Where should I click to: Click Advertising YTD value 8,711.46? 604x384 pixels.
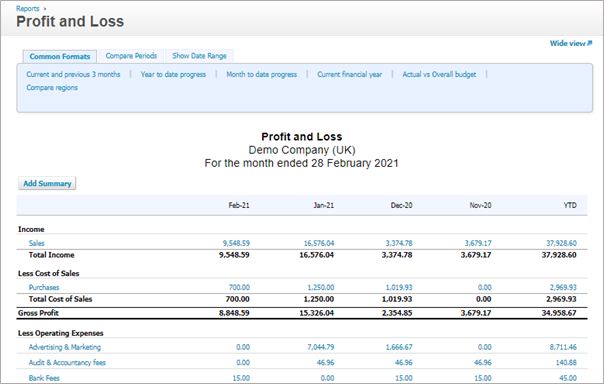pos(563,347)
